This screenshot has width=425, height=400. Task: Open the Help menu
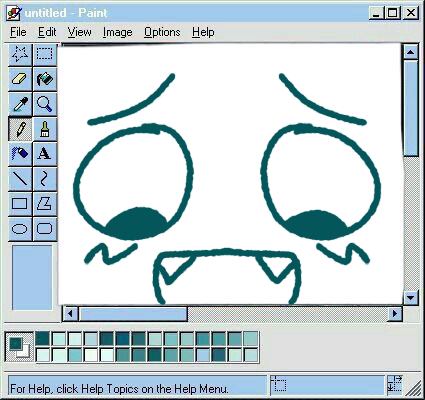[x=203, y=32]
